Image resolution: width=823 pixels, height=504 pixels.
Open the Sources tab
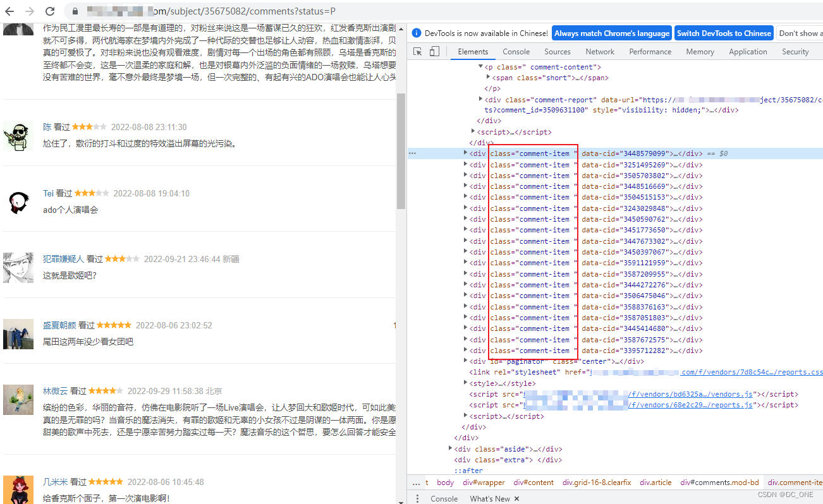(x=558, y=52)
